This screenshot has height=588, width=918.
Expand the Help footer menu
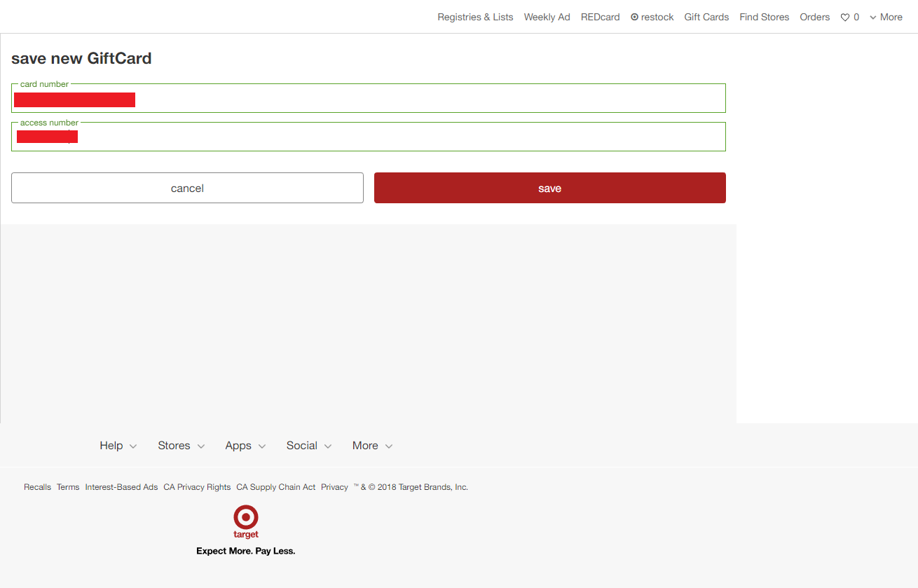pyautogui.click(x=118, y=446)
